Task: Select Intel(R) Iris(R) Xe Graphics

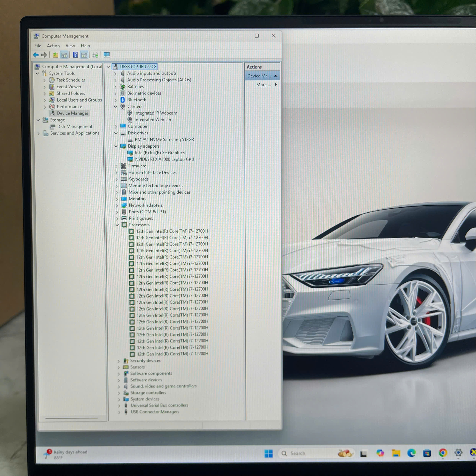Action: [x=160, y=153]
